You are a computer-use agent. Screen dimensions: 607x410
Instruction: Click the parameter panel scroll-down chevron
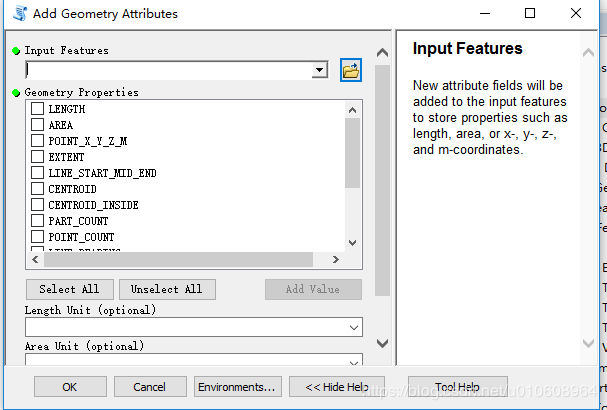[x=382, y=343]
